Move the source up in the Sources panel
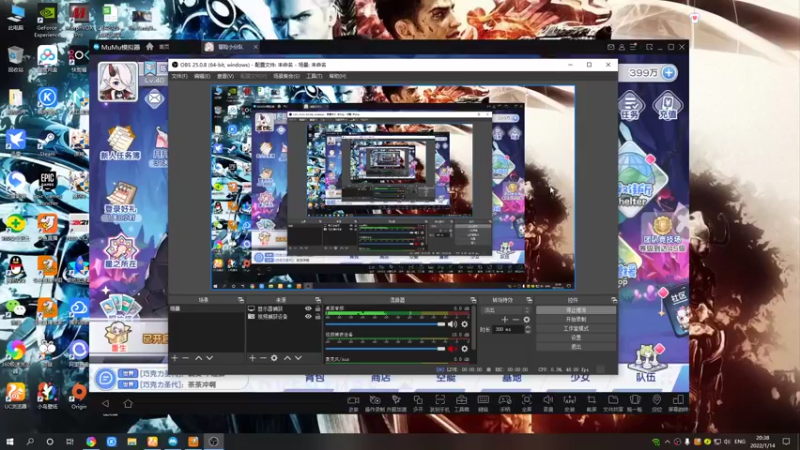The height and width of the screenshot is (450, 800). point(287,358)
